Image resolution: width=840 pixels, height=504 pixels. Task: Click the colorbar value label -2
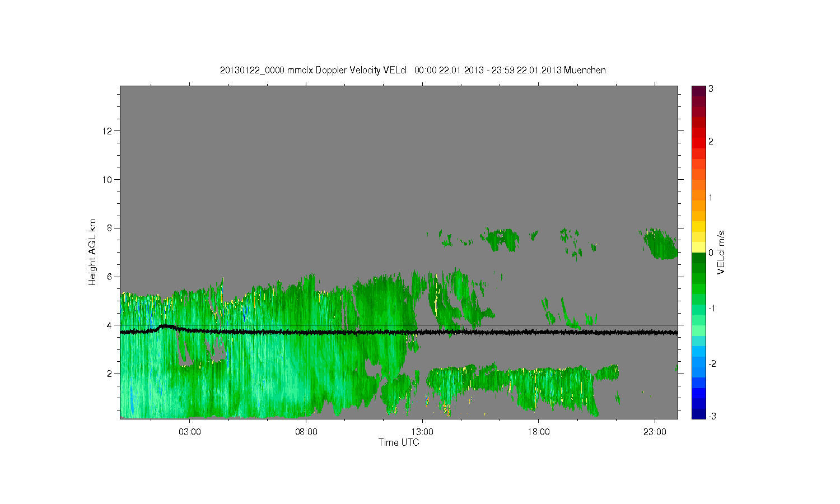pos(713,364)
